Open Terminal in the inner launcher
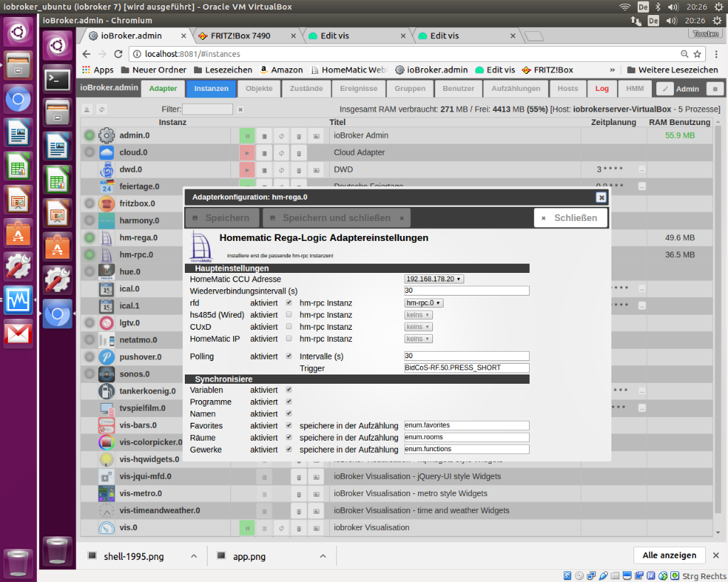This screenshot has width=728, height=582. (x=57, y=80)
